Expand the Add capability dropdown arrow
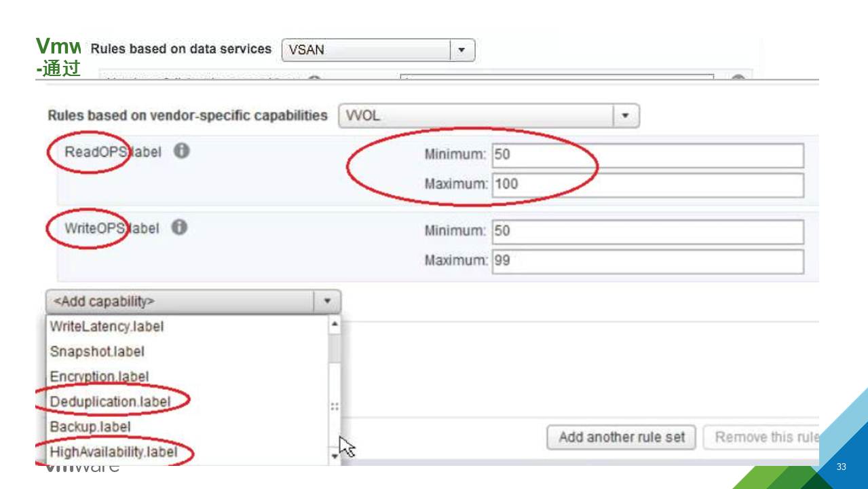The image size is (868, 489). point(327,301)
